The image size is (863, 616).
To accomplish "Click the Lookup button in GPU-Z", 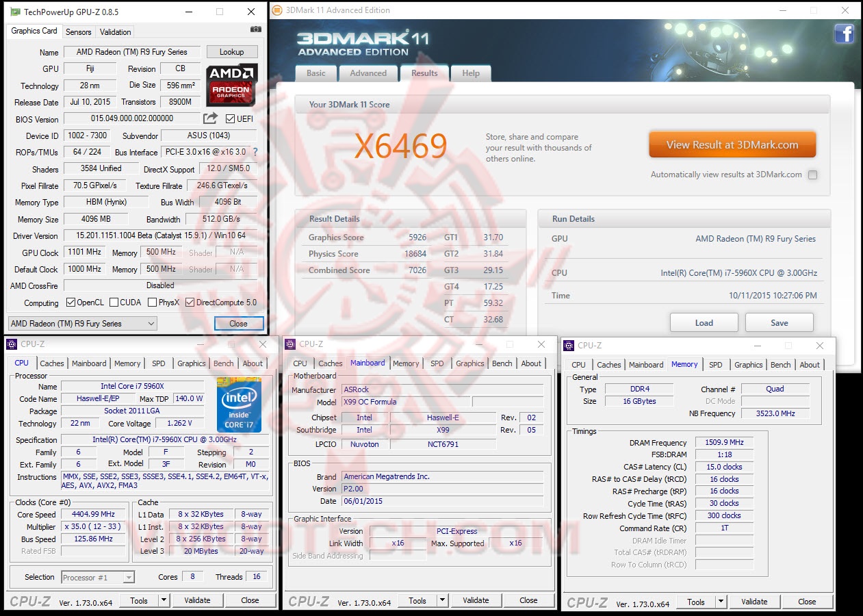I will point(232,51).
